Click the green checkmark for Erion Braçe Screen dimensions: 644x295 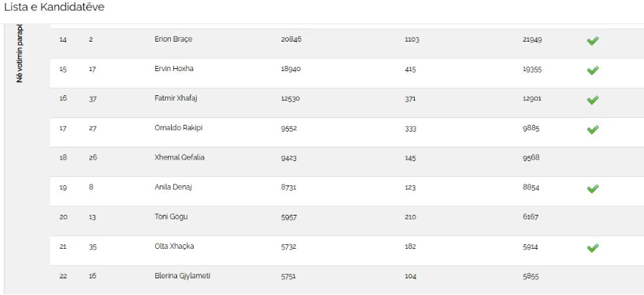coord(593,41)
